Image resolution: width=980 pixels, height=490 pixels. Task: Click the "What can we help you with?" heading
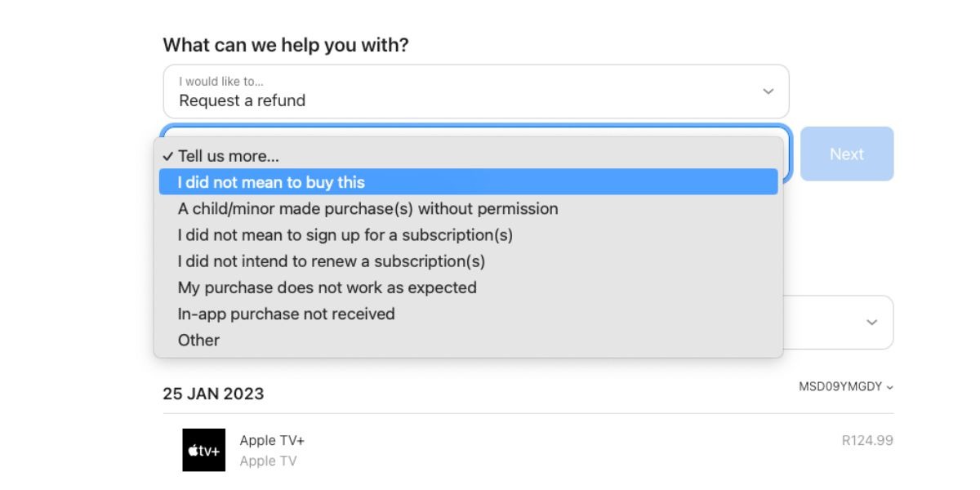(x=287, y=45)
